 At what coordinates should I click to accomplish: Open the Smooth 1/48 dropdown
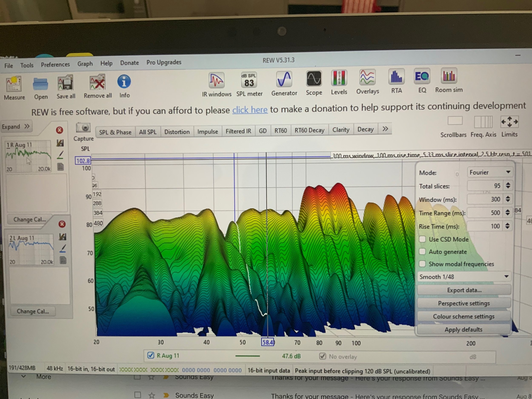[464, 277]
